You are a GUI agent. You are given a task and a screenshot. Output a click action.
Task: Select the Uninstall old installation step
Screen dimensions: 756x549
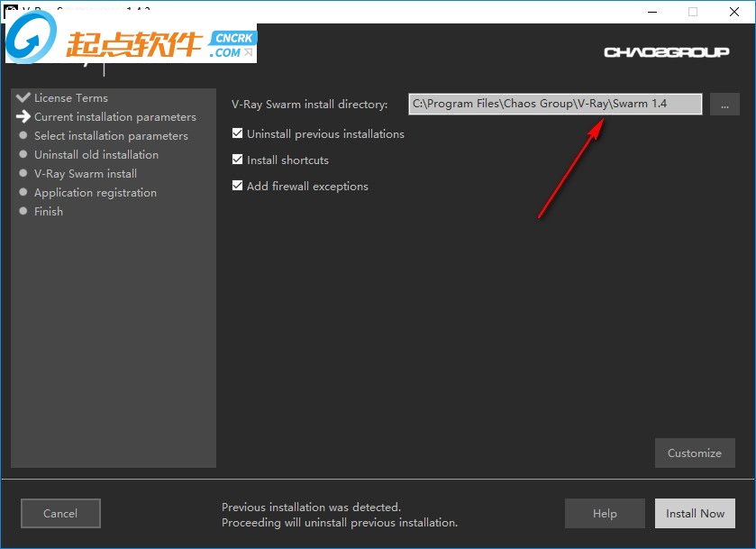[x=96, y=154]
